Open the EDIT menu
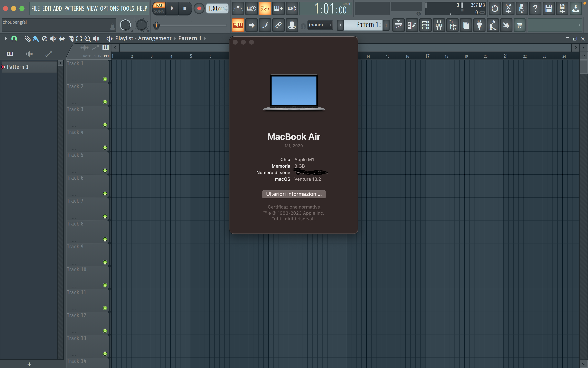The height and width of the screenshot is (368, 588). (47, 9)
